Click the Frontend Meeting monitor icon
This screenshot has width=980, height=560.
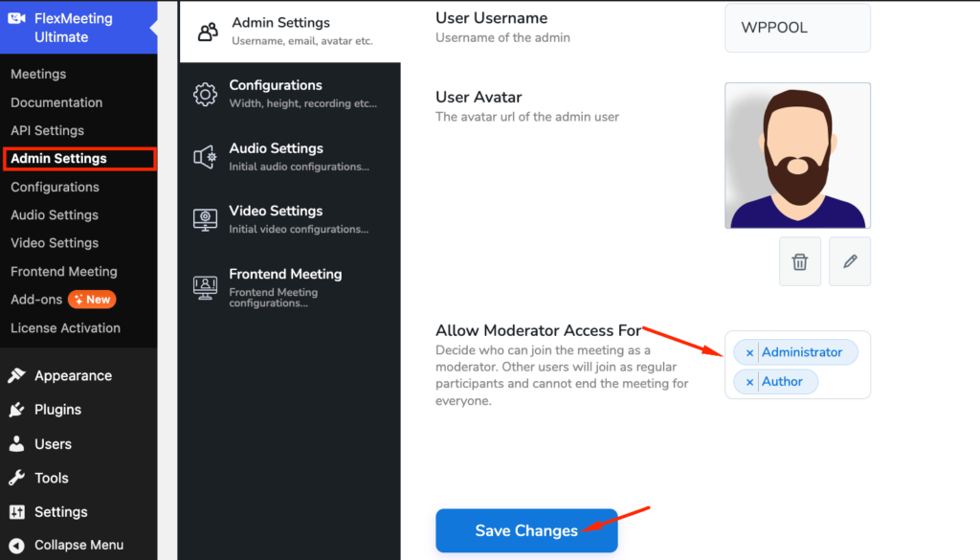tap(205, 287)
